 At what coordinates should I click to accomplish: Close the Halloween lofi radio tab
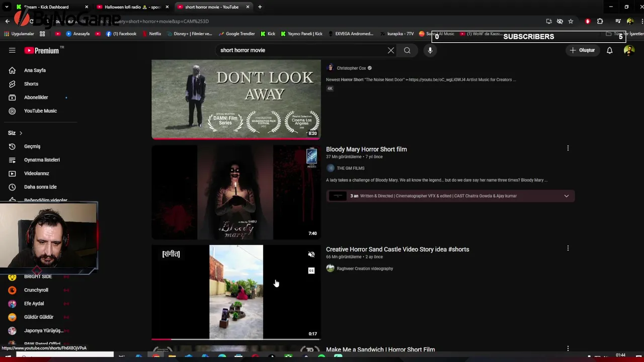(x=167, y=7)
